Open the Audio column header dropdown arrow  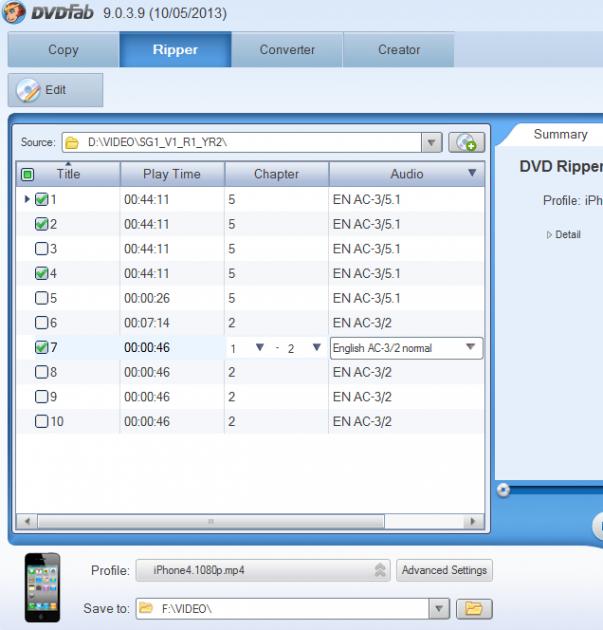pos(472,173)
